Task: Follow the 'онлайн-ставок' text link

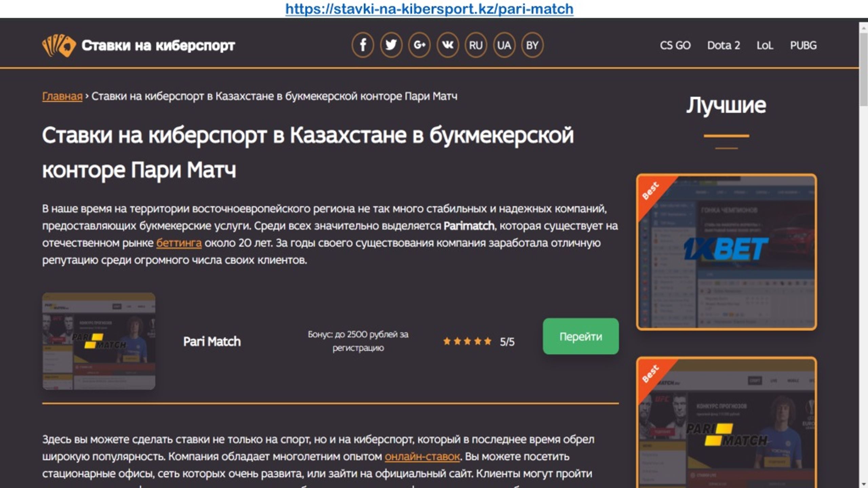Action: coord(422,456)
